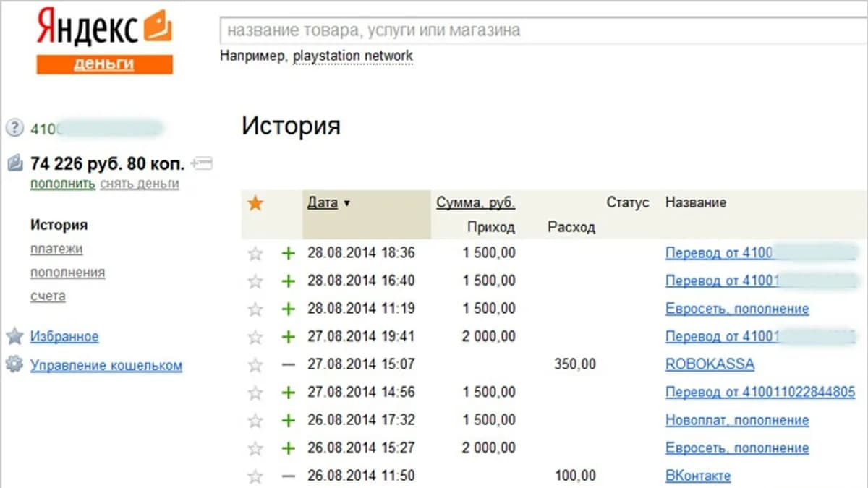Toggle favorite star for the ROBOKASSA payment
The width and height of the screenshot is (868, 488).
(255, 365)
